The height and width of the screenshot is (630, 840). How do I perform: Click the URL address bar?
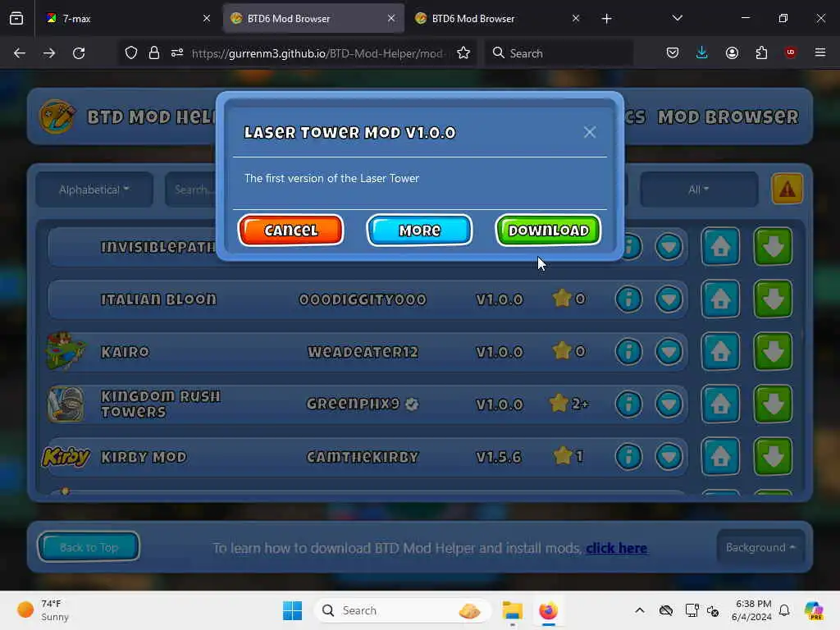pos(317,53)
